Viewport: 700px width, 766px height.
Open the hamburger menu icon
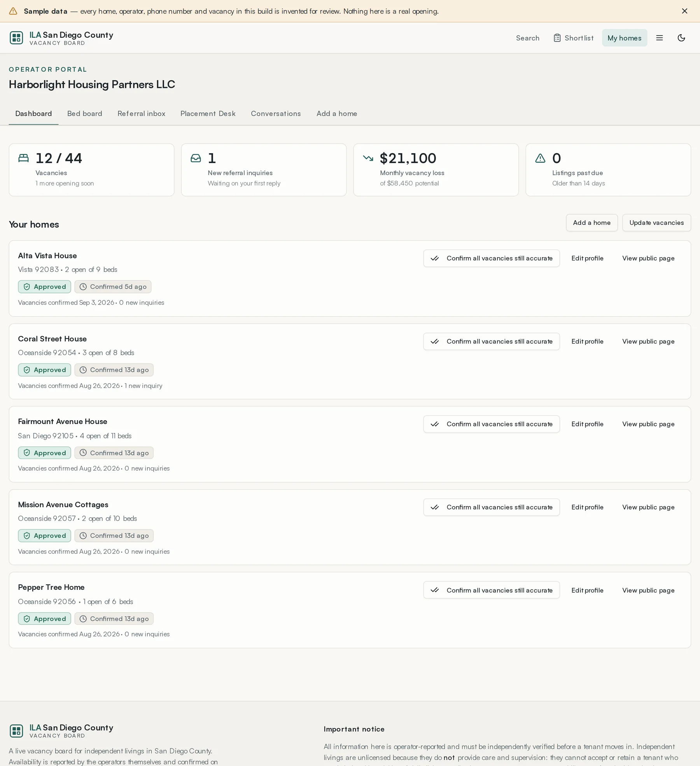click(660, 38)
